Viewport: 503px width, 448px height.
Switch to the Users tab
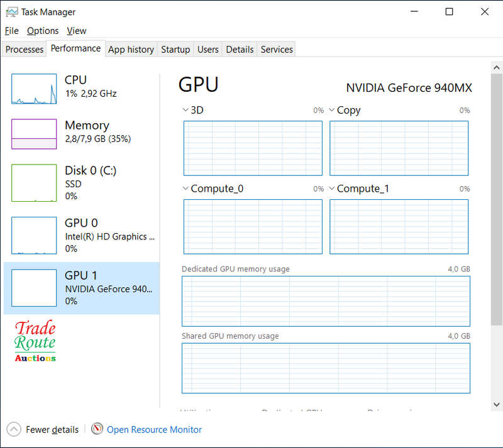208,50
